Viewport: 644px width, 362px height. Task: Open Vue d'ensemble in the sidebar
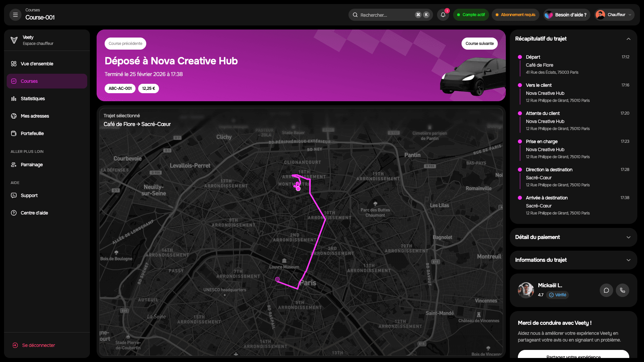click(37, 64)
